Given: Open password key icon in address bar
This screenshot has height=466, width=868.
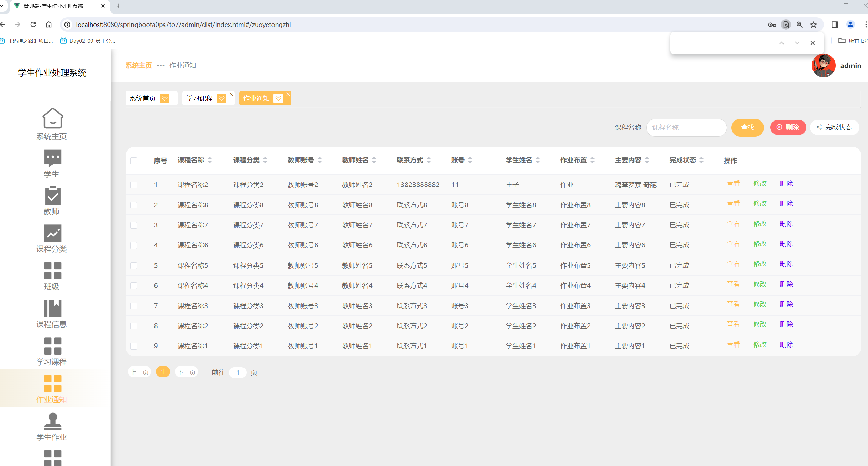Looking at the screenshot, I should pyautogui.click(x=772, y=25).
